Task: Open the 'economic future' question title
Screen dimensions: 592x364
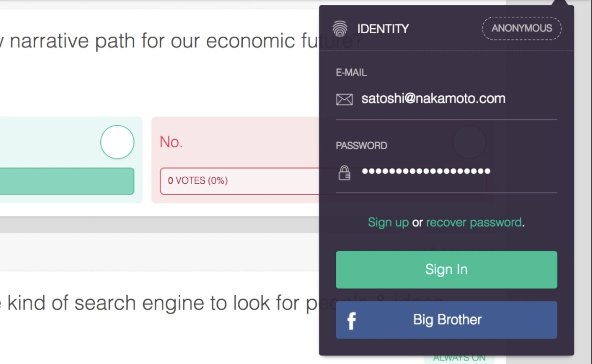Action: click(x=163, y=41)
